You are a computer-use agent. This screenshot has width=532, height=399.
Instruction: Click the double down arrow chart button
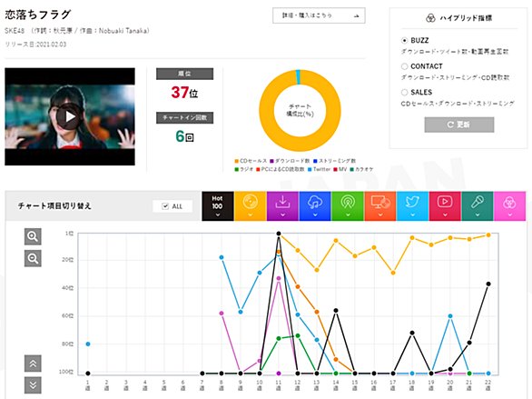33,385
